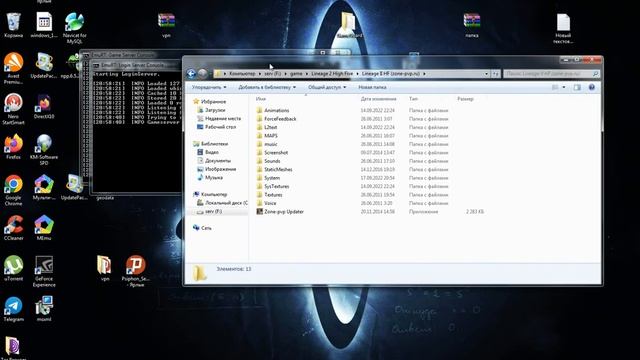Select the vpn archive at desktop top

[x=166, y=25]
